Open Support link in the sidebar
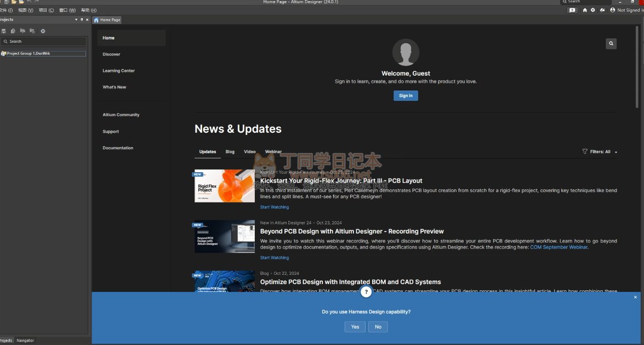Screen dimensions: 644x345 [x=111, y=132]
